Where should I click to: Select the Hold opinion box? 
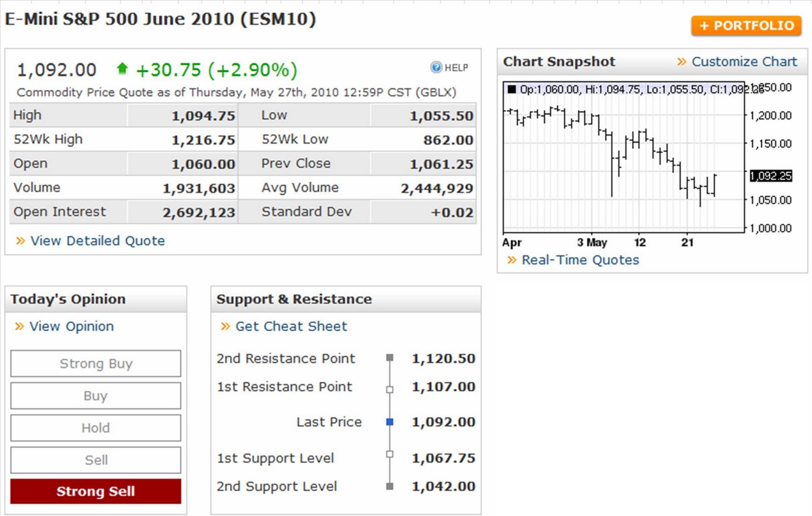click(x=95, y=428)
